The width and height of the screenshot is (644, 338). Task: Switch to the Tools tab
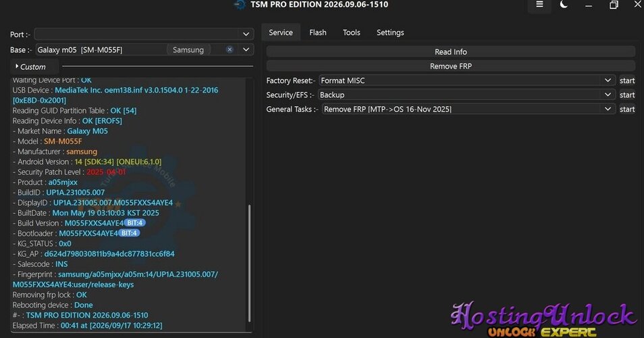[x=352, y=32]
